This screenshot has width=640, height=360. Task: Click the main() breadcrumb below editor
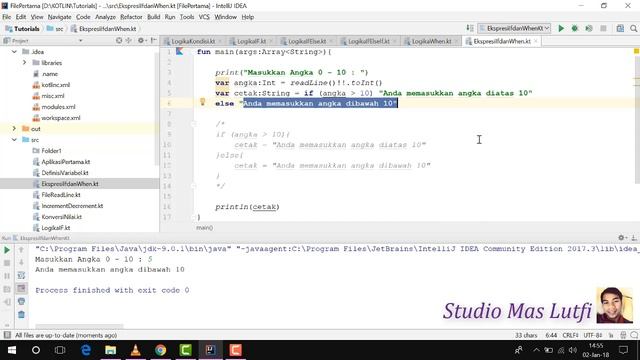coord(204,227)
